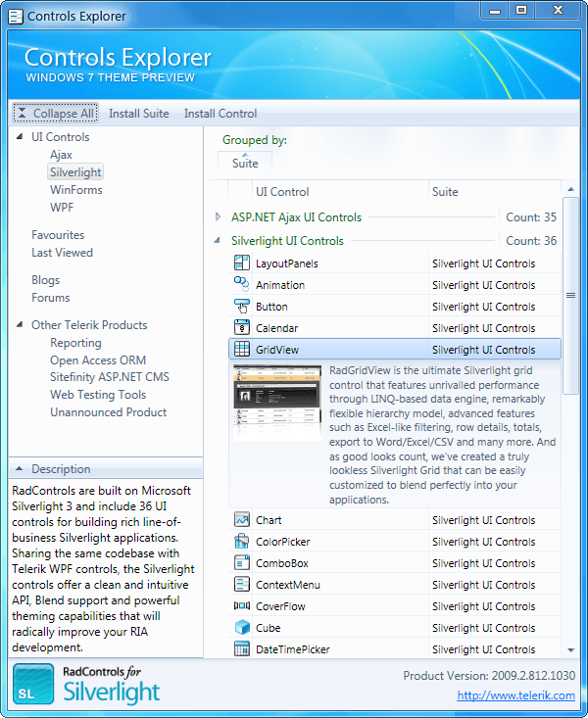Select the Button row label
This screenshot has height=718, width=588.
(x=271, y=307)
